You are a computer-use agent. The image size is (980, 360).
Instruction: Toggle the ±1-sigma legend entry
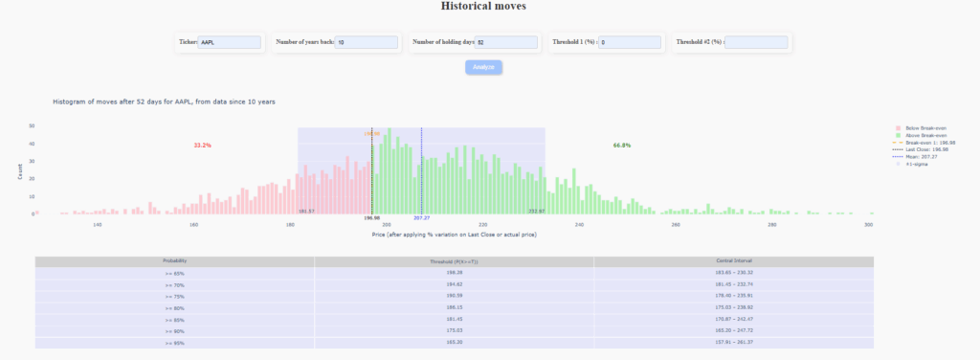[911, 164]
